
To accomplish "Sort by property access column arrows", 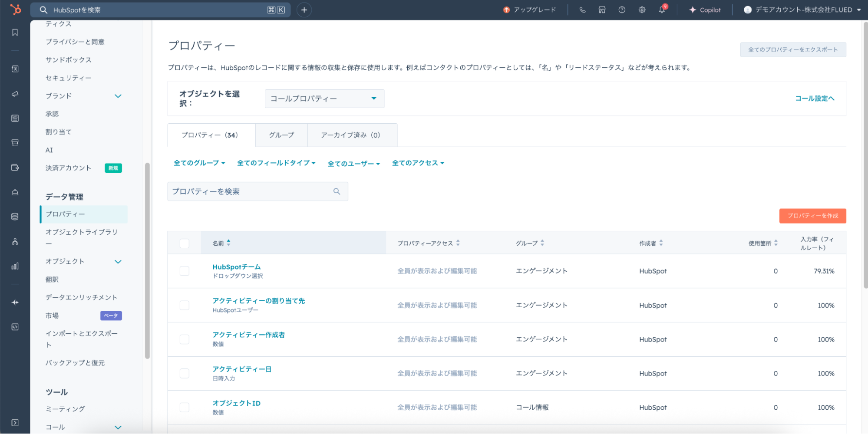I will click(x=458, y=243).
